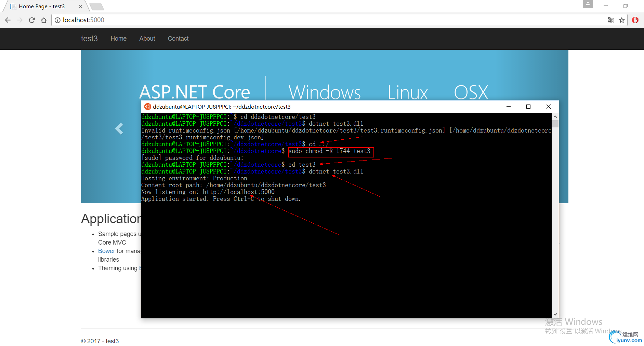Click the 'Linux' banner text

pos(408,92)
